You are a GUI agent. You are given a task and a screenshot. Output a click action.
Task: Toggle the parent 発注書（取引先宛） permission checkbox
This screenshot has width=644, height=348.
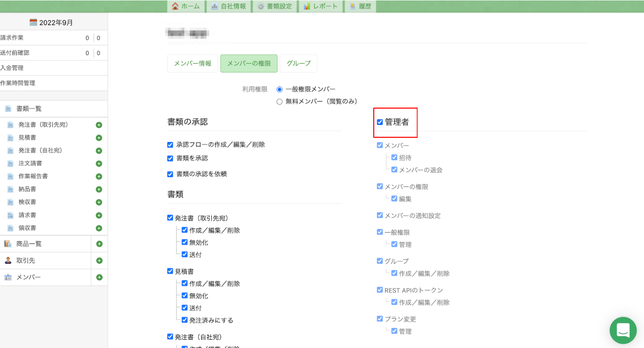coord(170,218)
